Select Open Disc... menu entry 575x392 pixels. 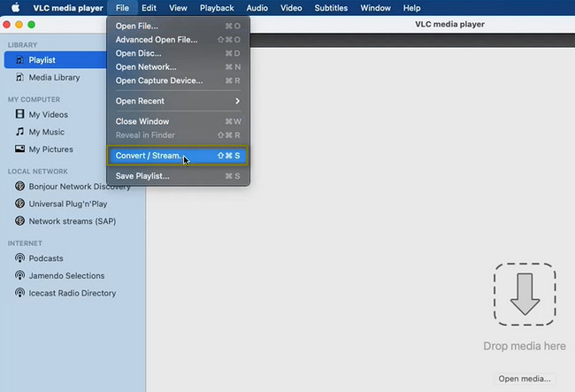[178, 53]
